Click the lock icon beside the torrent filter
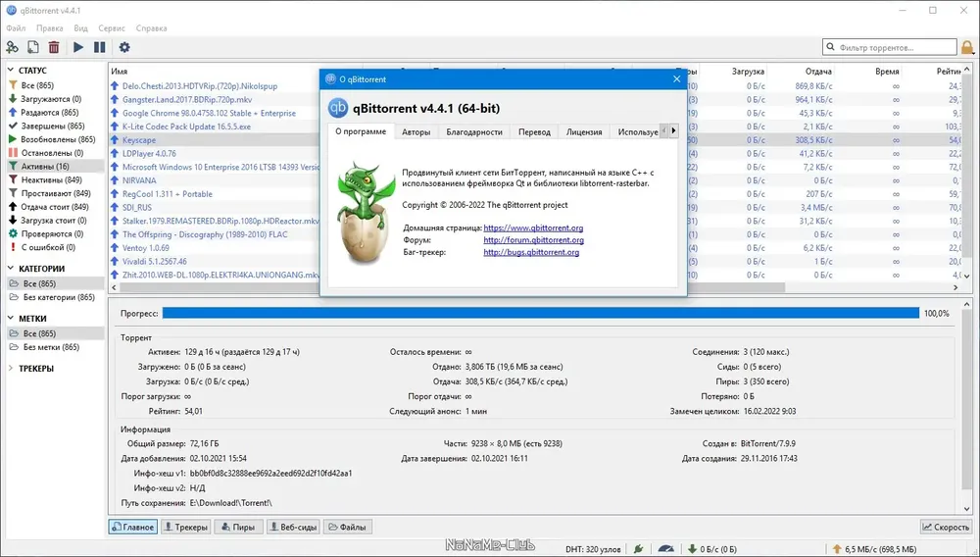Image resolution: width=980 pixels, height=557 pixels. pyautogui.click(x=967, y=47)
